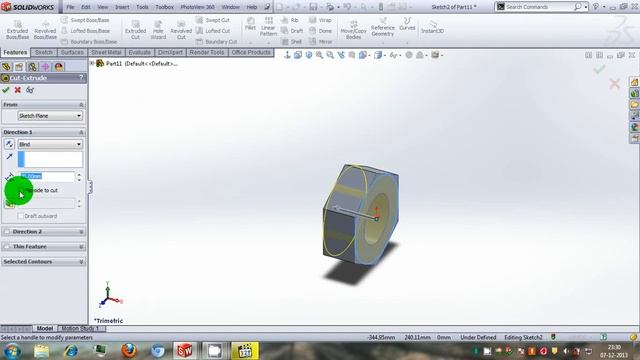Select the Extruded Cut tool
The height and width of the screenshot is (360, 640).
135,30
